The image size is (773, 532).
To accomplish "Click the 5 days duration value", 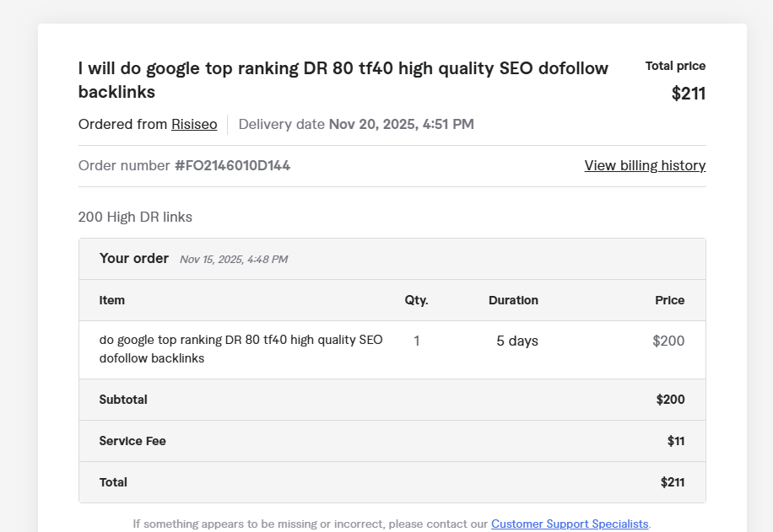I will coord(516,341).
